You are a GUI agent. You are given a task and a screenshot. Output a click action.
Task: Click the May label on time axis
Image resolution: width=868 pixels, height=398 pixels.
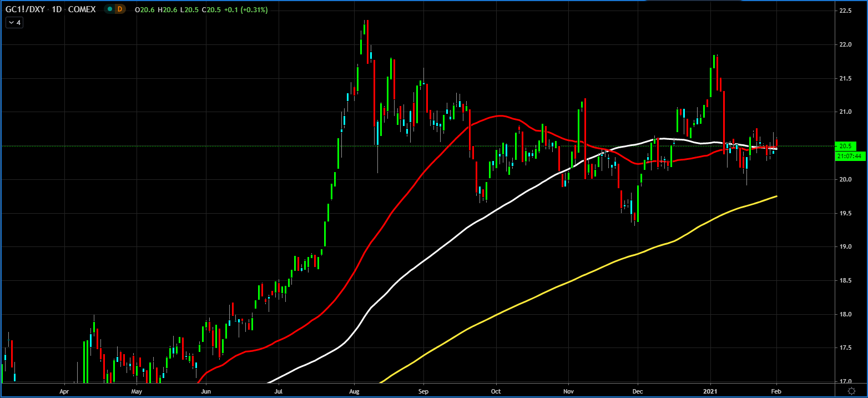coord(137,391)
